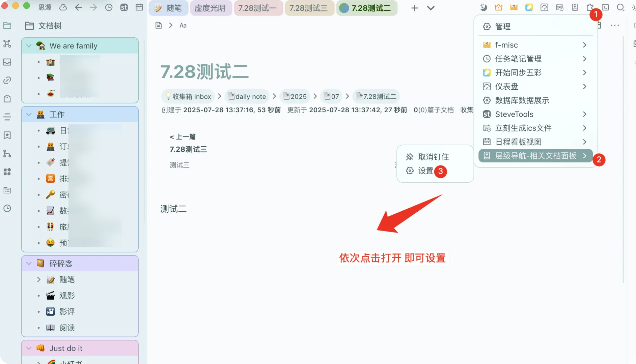Viewport: 636px width, 364px height.
Task: Open the terminal icon in the top toolbar
Action: (x=606, y=7)
